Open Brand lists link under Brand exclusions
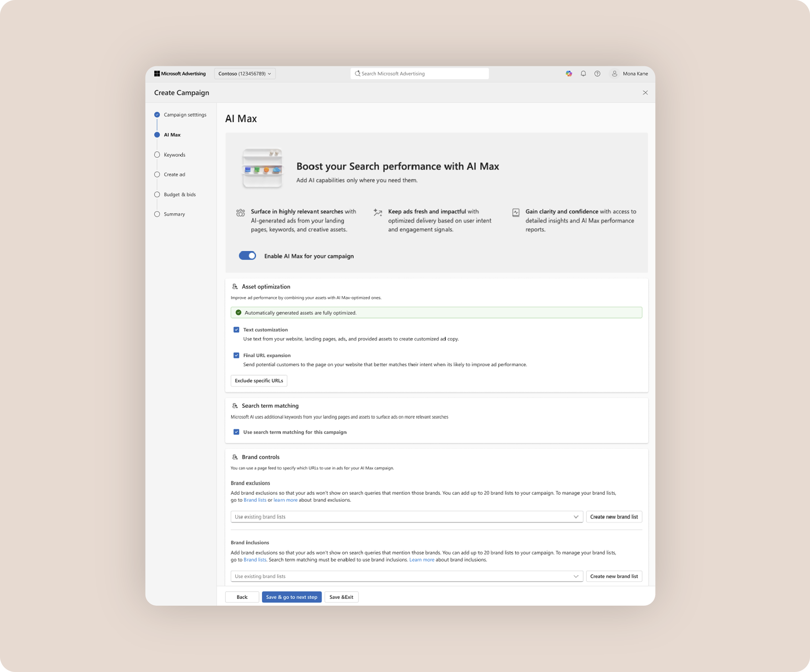Viewport: 810px width, 672px height. 255,500
